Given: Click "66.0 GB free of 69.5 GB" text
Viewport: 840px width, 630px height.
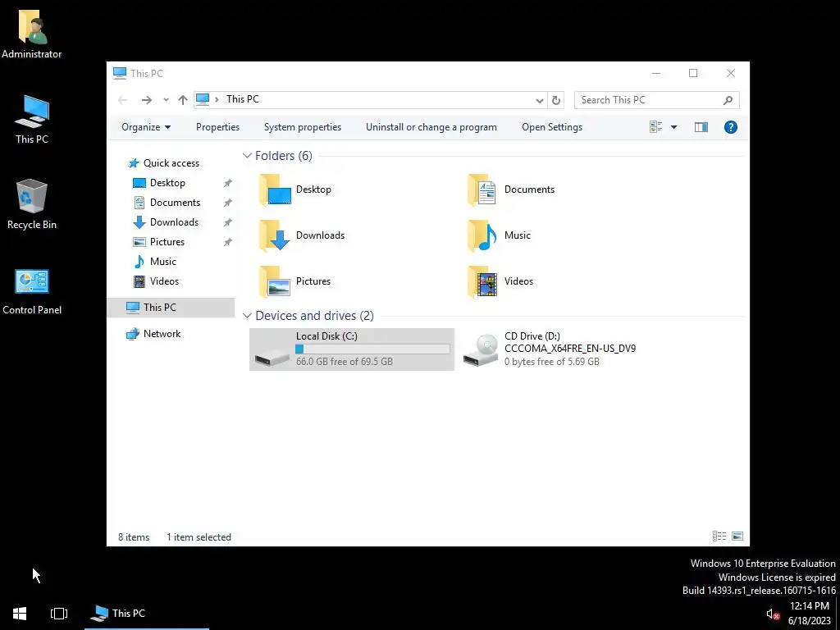Looking at the screenshot, I should click(x=345, y=362).
